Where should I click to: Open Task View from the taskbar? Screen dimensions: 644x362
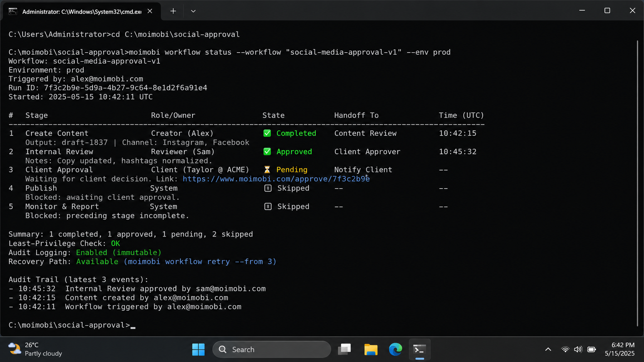[x=345, y=349]
